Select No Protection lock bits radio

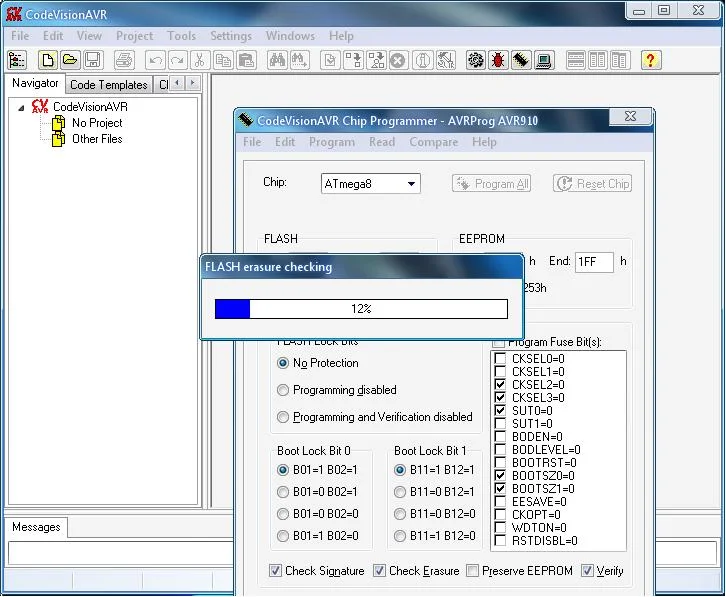[x=282, y=363]
